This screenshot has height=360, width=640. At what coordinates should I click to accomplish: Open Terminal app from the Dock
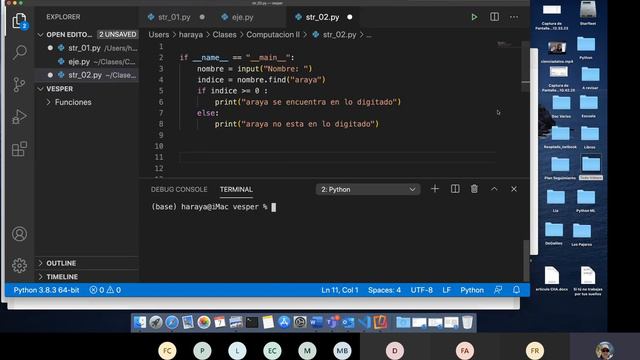252,322
